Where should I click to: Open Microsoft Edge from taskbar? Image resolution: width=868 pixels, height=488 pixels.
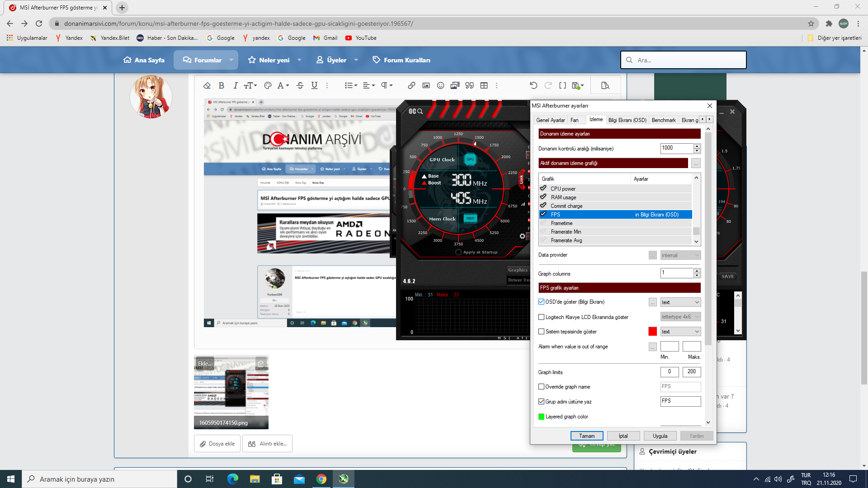[233, 479]
